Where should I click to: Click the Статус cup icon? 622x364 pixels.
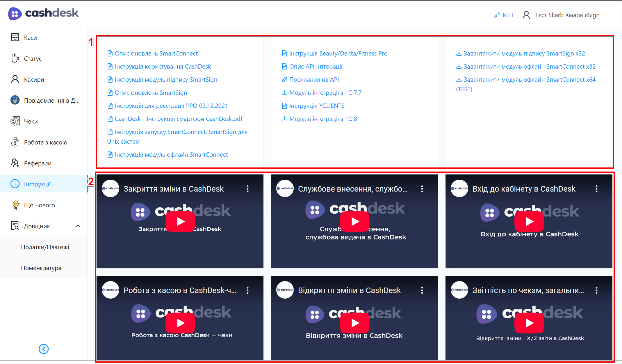15,58
